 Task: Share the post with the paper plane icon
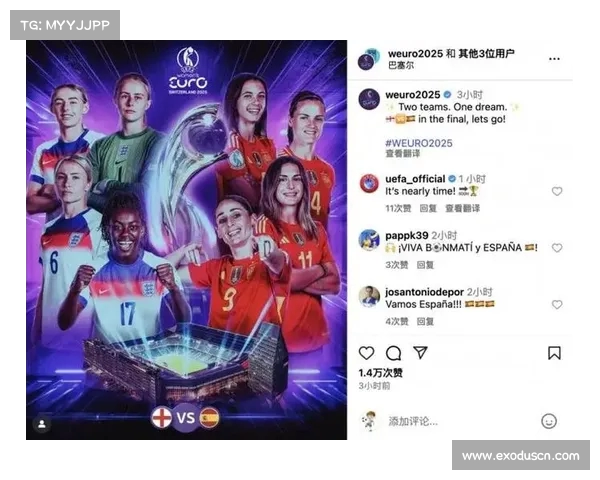[420, 353]
